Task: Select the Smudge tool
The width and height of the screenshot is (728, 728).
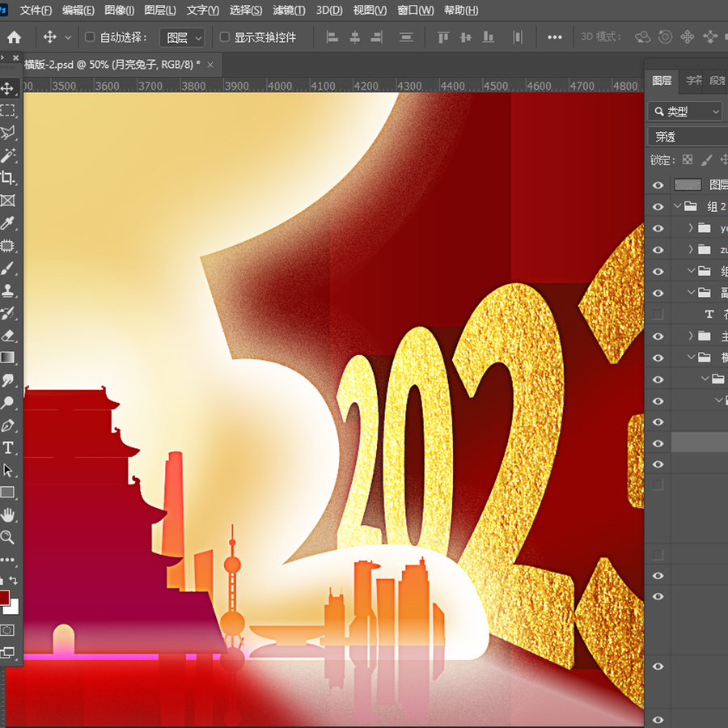Action: click(x=7, y=381)
